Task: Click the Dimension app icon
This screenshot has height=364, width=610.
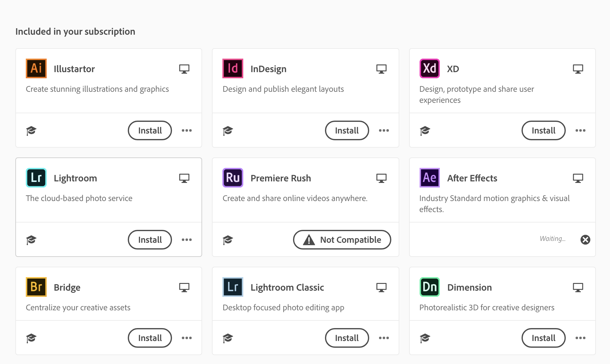Action: point(429,287)
